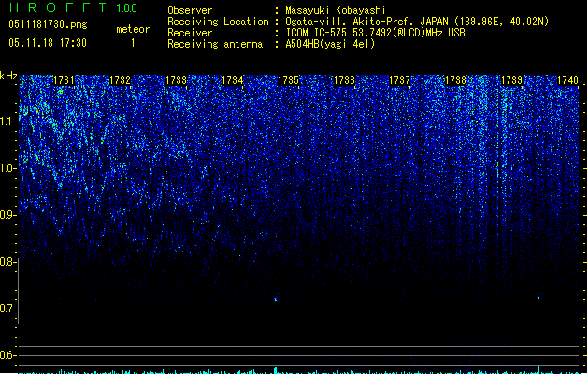Click the 1737 time marker
Screen dimensions: 588x374
coord(400,80)
